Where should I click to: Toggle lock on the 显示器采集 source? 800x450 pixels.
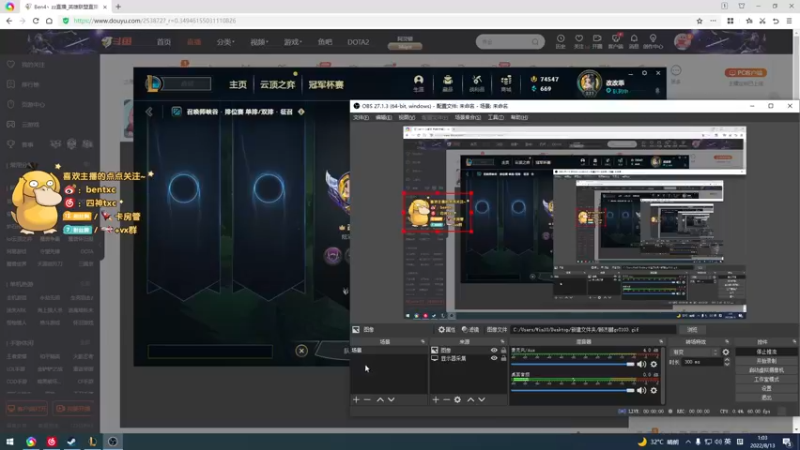click(503, 358)
